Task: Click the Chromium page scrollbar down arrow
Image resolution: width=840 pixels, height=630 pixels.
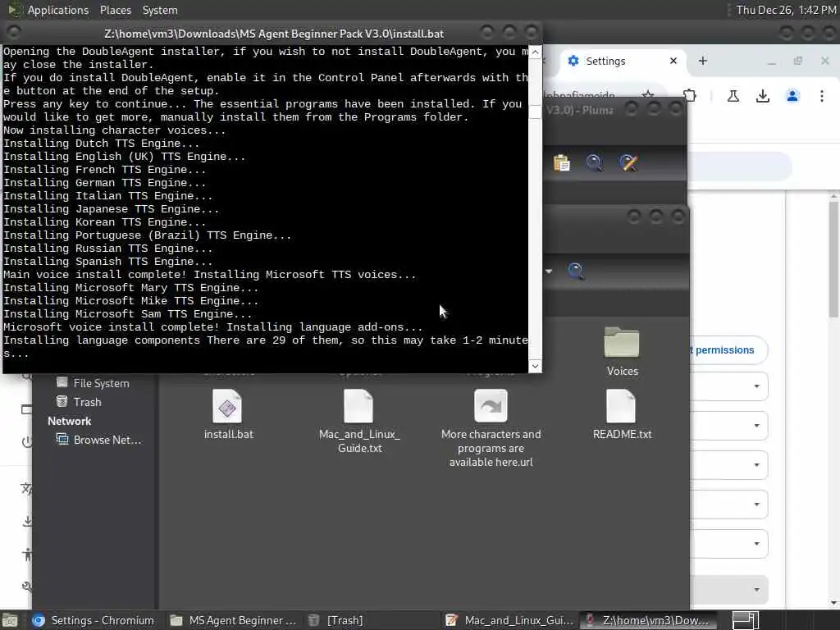Action: pos(833,602)
